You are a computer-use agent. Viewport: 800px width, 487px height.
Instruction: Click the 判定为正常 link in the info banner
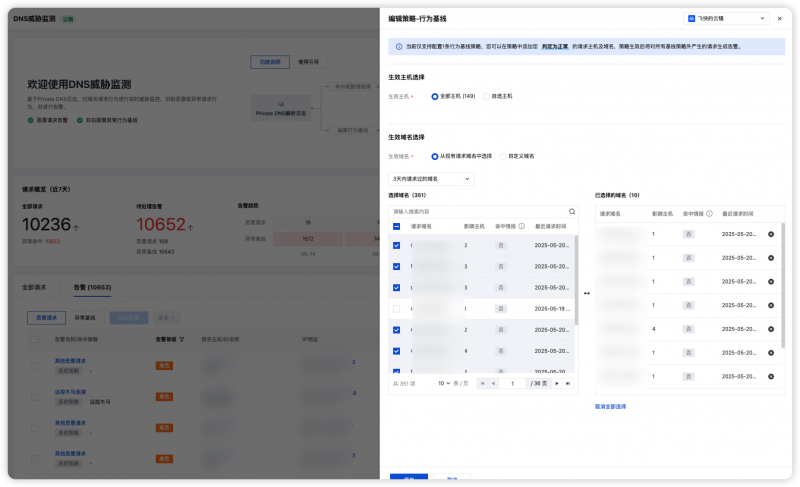(x=555, y=46)
